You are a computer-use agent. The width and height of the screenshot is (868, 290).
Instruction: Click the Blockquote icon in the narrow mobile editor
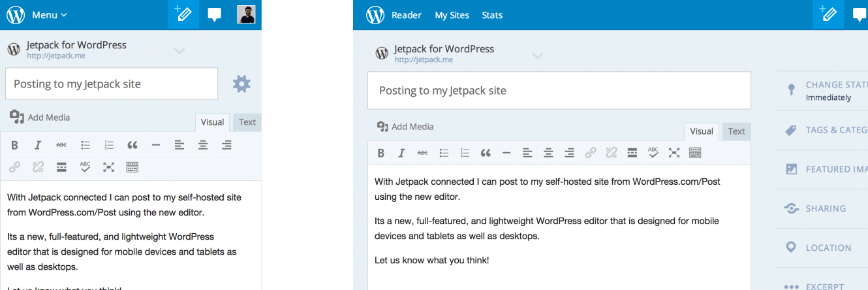(132, 145)
